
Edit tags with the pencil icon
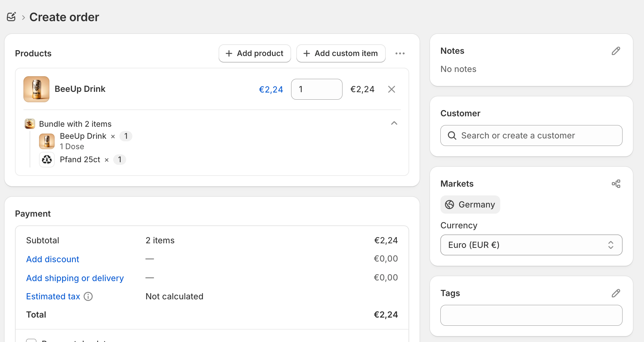tap(616, 293)
